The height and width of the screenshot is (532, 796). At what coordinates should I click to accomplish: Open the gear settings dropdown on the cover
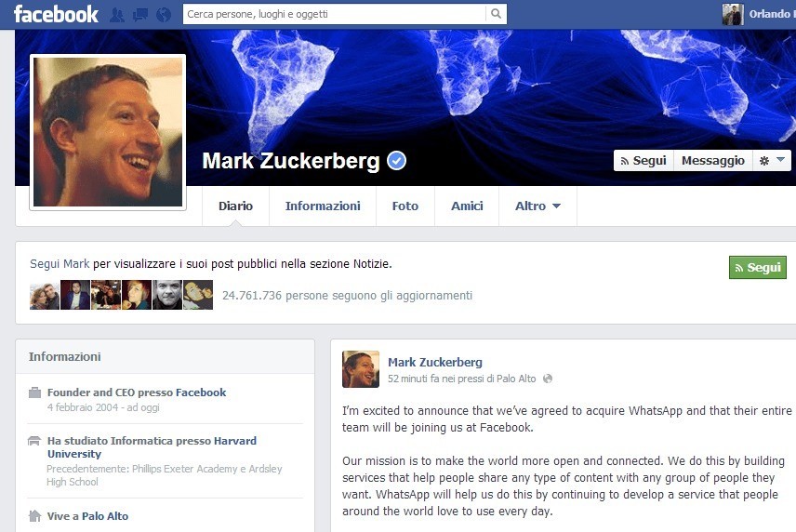[x=772, y=160]
